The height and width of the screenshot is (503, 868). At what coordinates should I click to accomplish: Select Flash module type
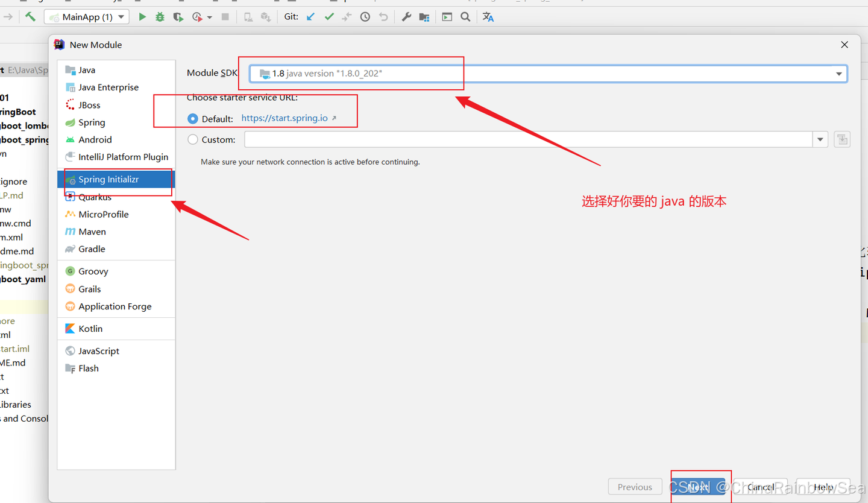pos(116,369)
